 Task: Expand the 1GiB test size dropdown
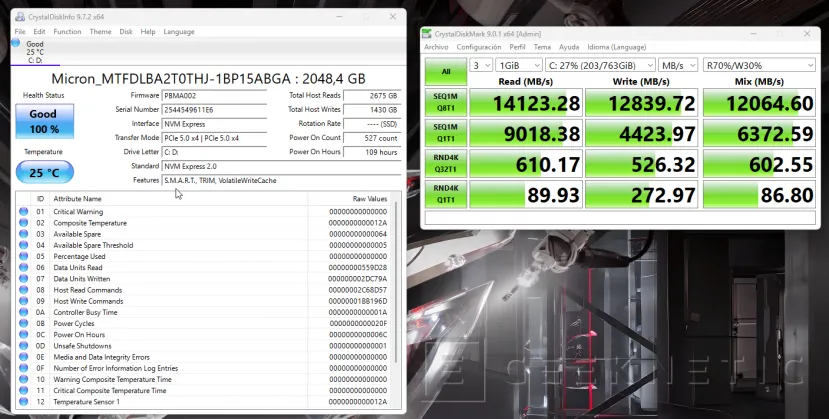coord(519,66)
